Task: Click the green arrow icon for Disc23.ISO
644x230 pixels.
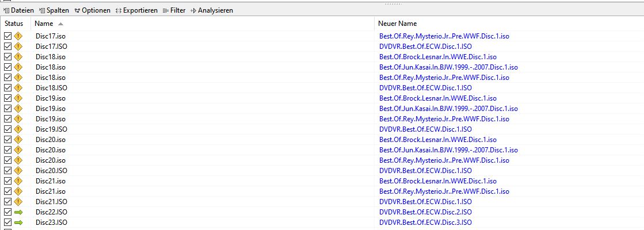Action: pyautogui.click(x=18, y=223)
